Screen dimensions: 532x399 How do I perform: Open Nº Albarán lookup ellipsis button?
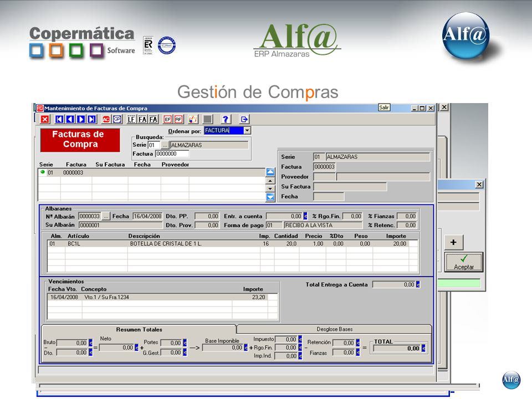[106, 216]
